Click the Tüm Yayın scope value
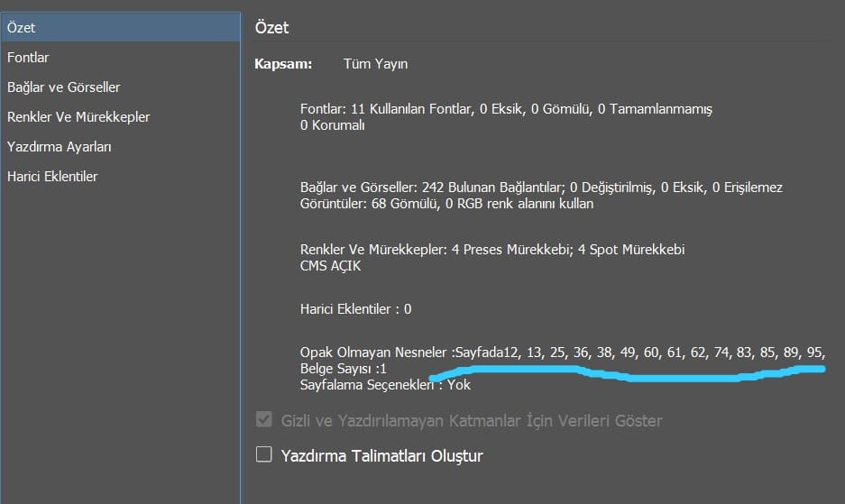 tap(376, 64)
